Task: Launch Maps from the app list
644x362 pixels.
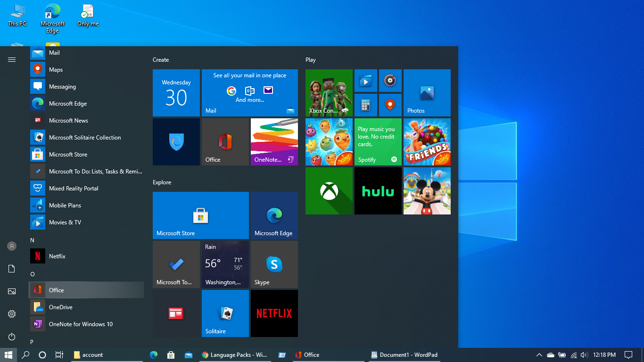Action: 87,70
